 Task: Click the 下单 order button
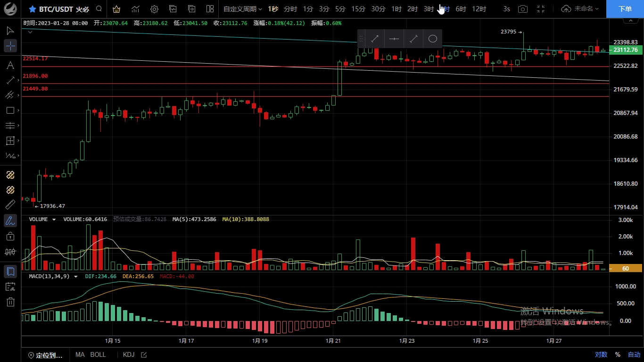point(625,9)
